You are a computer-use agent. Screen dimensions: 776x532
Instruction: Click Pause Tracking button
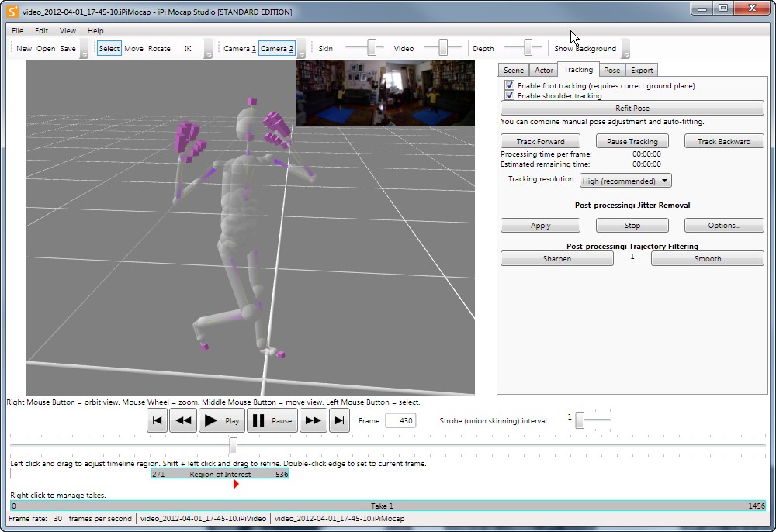coord(632,141)
